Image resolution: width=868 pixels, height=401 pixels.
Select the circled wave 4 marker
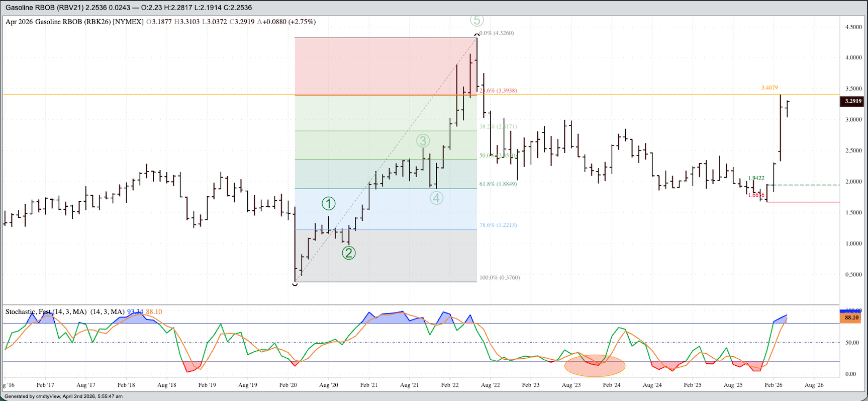(436, 198)
